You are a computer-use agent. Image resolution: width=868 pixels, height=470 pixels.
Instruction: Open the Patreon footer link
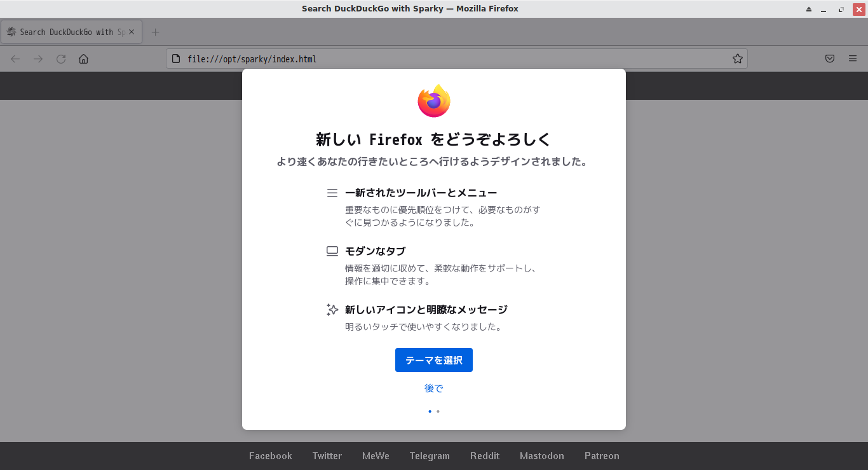pos(602,456)
